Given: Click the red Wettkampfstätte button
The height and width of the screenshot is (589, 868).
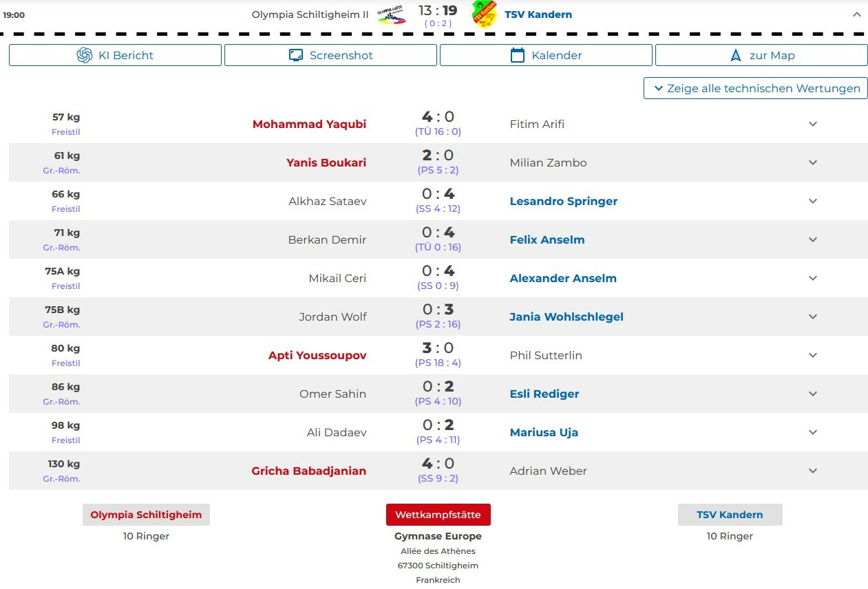Looking at the screenshot, I should (x=438, y=515).
